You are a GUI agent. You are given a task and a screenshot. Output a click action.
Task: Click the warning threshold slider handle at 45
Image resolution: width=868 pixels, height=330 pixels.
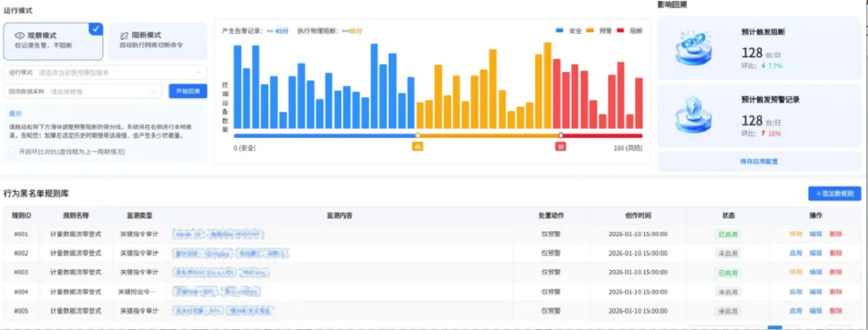418,135
